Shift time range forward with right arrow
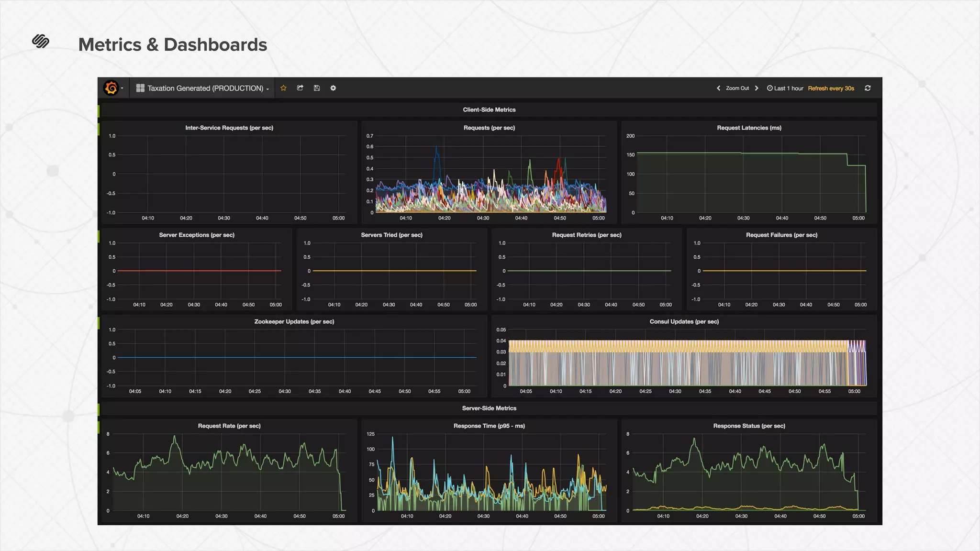Screen dimensions: 980x551 point(757,88)
